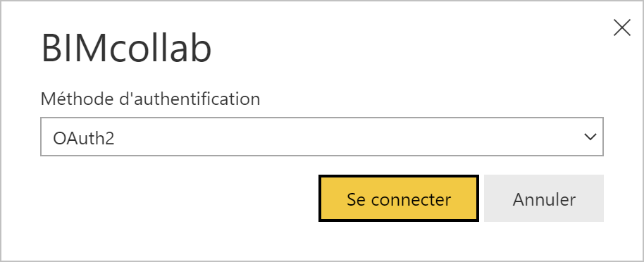The image size is (644, 262).
Task: Click the chevron icon beside OAuth2
Action: pyautogui.click(x=590, y=137)
